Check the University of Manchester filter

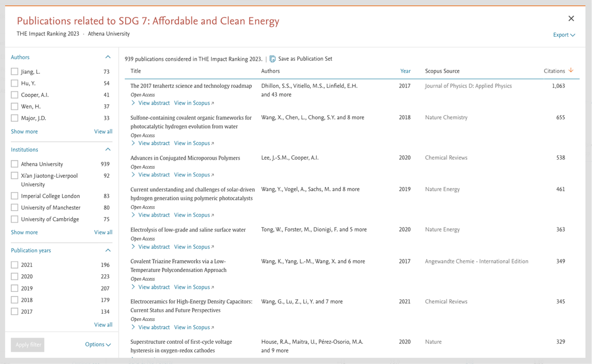[15, 207]
